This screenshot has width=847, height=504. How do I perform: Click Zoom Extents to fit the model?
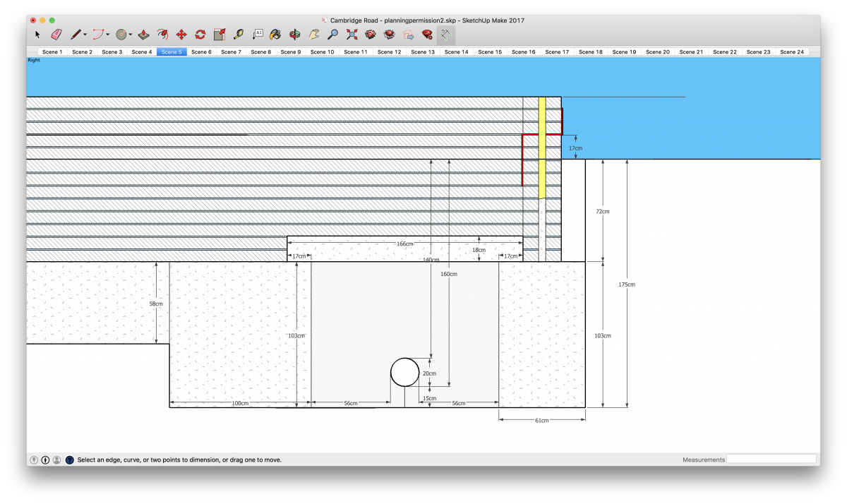pyautogui.click(x=352, y=33)
